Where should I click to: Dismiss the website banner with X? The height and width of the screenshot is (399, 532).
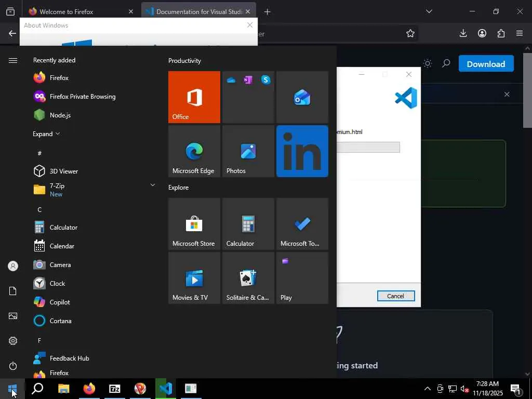[x=507, y=95]
